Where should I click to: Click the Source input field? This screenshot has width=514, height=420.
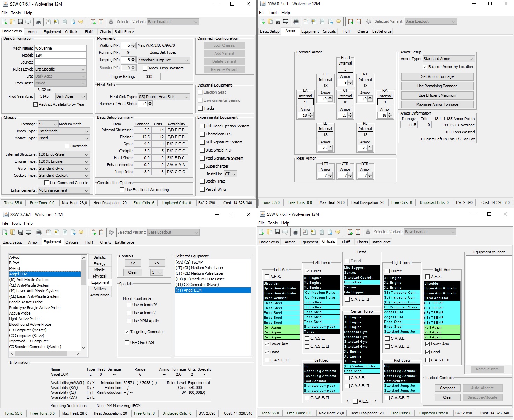click(60, 62)
